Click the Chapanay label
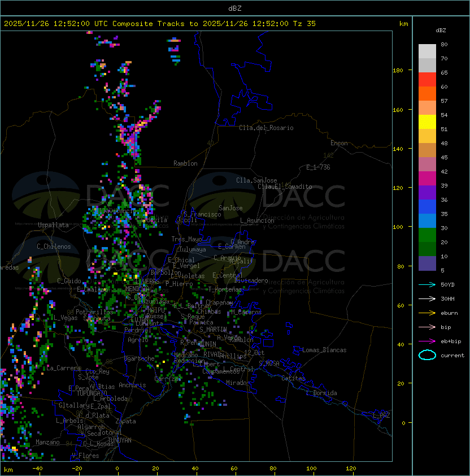This screenshot has height=476, width=470. click(x=219, y=302)
